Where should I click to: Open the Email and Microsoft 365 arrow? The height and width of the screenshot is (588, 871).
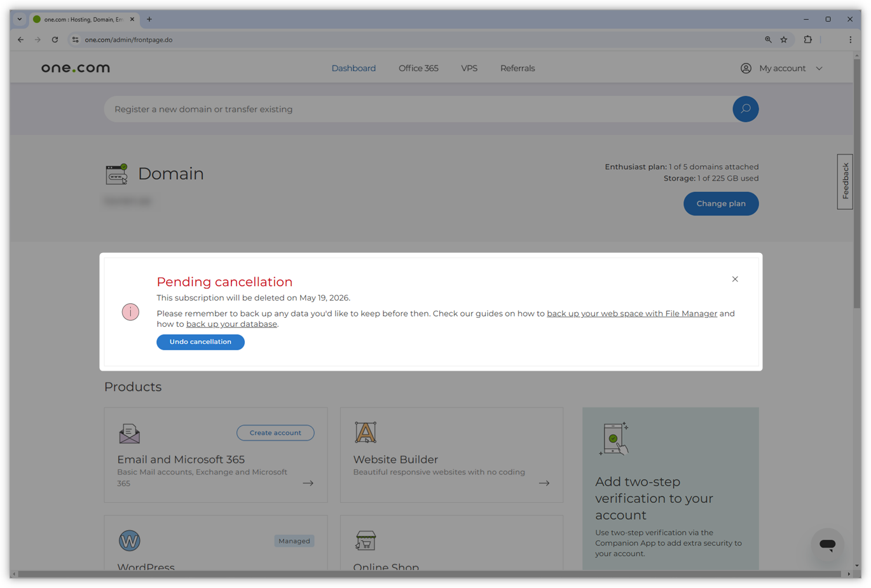[x=308, y=482]
